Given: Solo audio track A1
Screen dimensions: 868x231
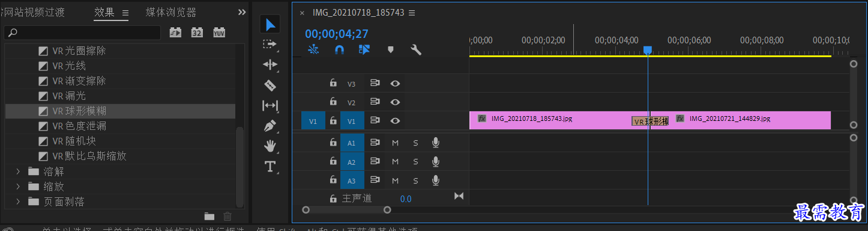Looking at the screenshot, I should coord(415,143).
